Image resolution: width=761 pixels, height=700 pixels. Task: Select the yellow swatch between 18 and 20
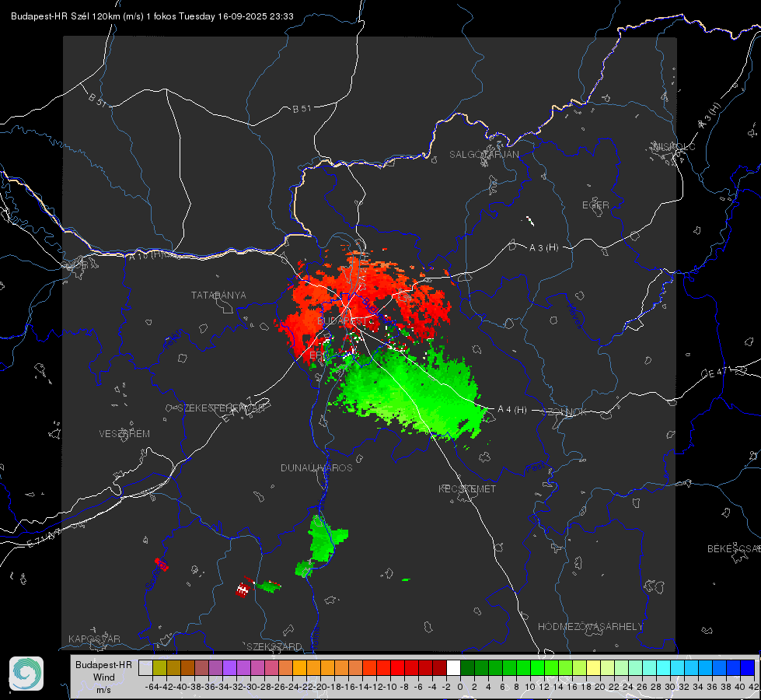593,667
